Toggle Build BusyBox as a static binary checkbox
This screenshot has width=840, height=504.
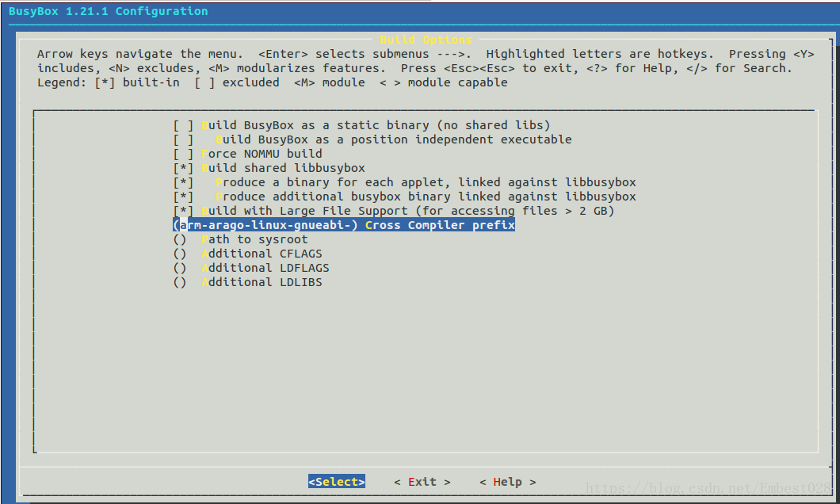coord(183,125)
